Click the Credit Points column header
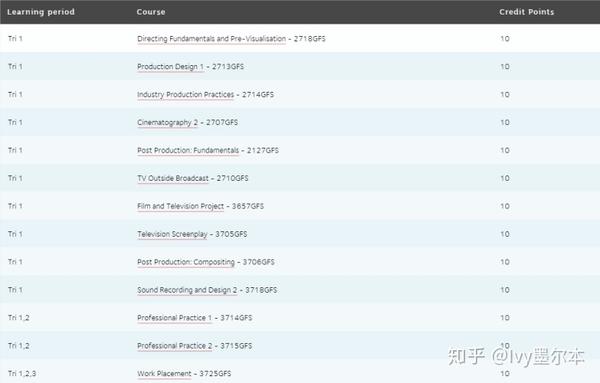Image resolution: width=600 pixels, height=383 pixels. tap(527, 12)
